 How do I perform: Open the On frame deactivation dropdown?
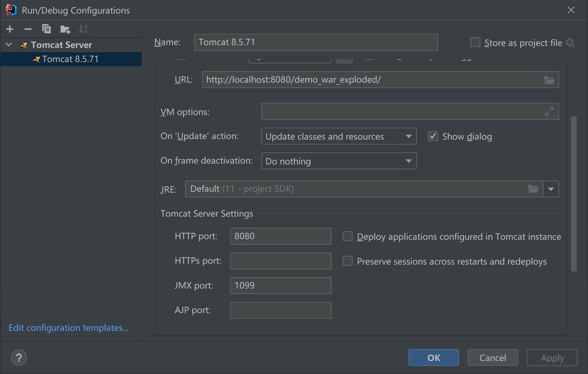tap(339, 161)
